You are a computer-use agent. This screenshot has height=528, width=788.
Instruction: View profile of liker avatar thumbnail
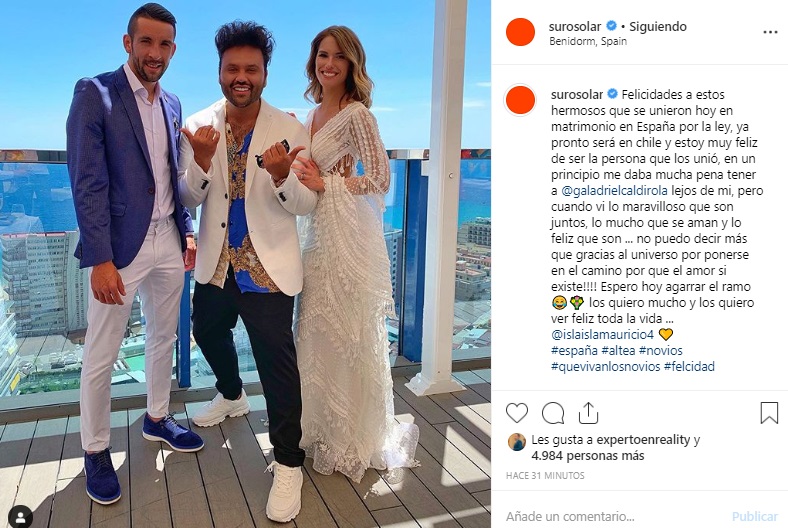point(517,442)
